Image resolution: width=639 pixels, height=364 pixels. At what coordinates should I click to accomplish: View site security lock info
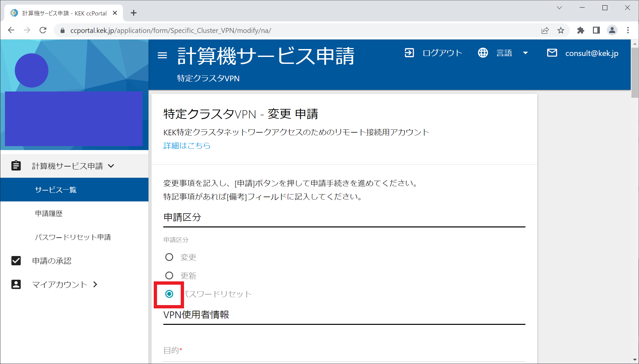coord(63,31)
